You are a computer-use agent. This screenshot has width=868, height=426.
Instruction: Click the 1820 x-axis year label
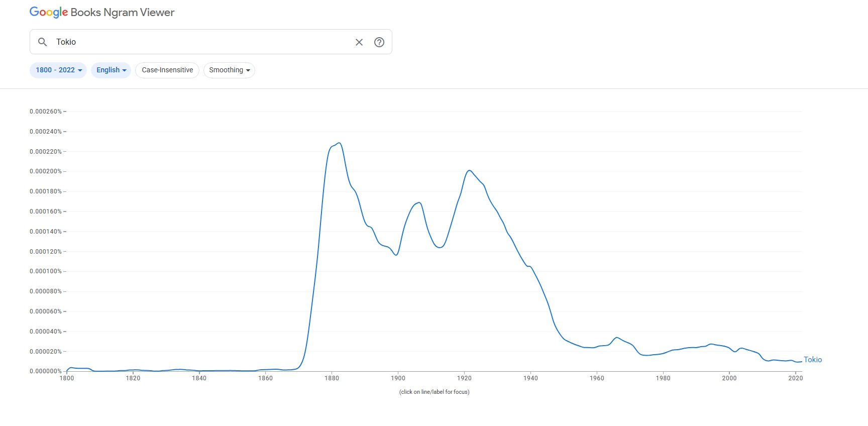tap(133, 378)
